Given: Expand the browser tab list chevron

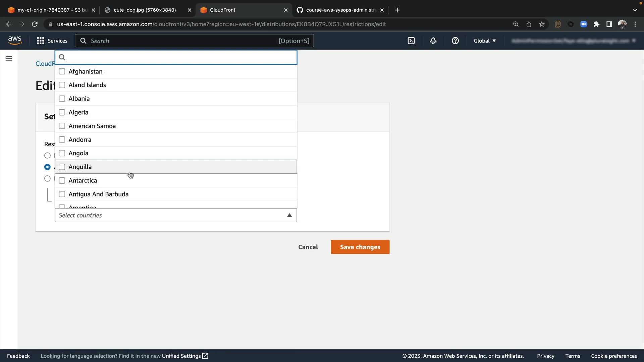Looking at the screenshot, I should 635,10.
